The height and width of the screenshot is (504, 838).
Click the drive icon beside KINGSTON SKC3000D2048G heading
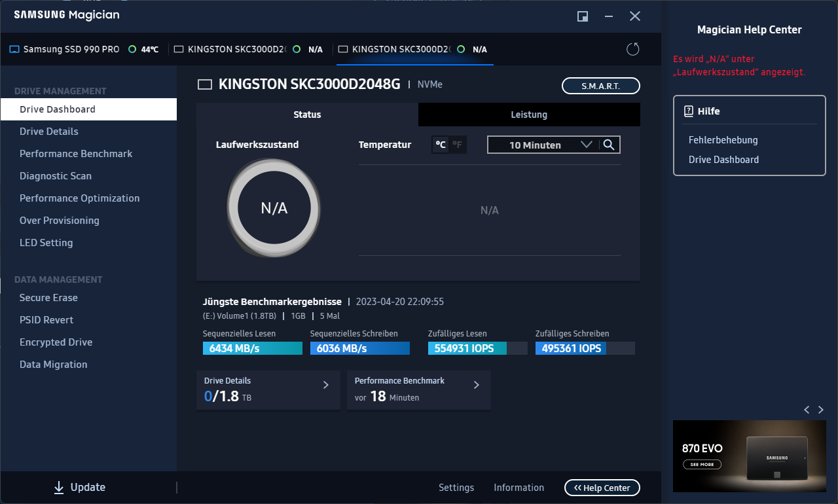click(205, 84)
